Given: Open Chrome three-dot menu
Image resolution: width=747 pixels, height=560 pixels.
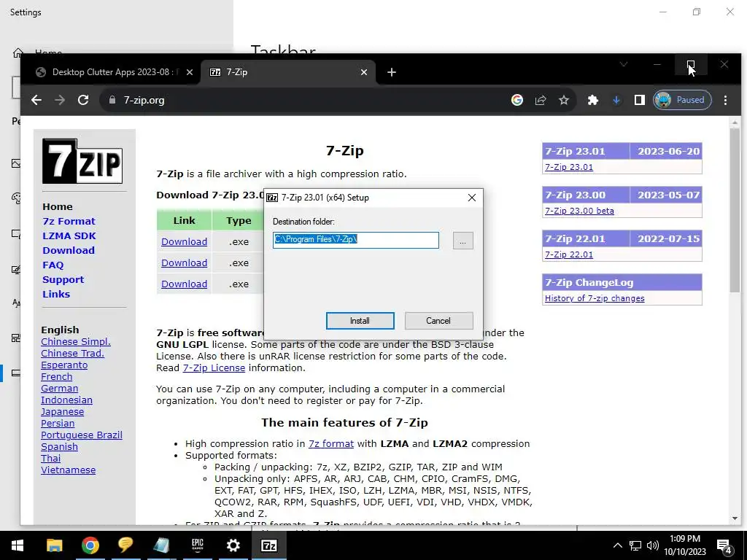Looking at the screenshot, I should coord(725,100).
